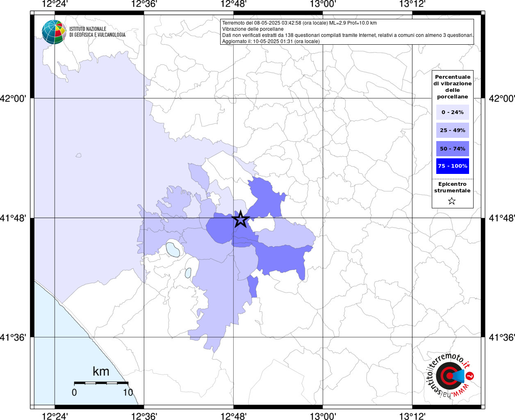Click the epicenter star on the map
The image size is (515, 420).
click(x=241, y=219)
